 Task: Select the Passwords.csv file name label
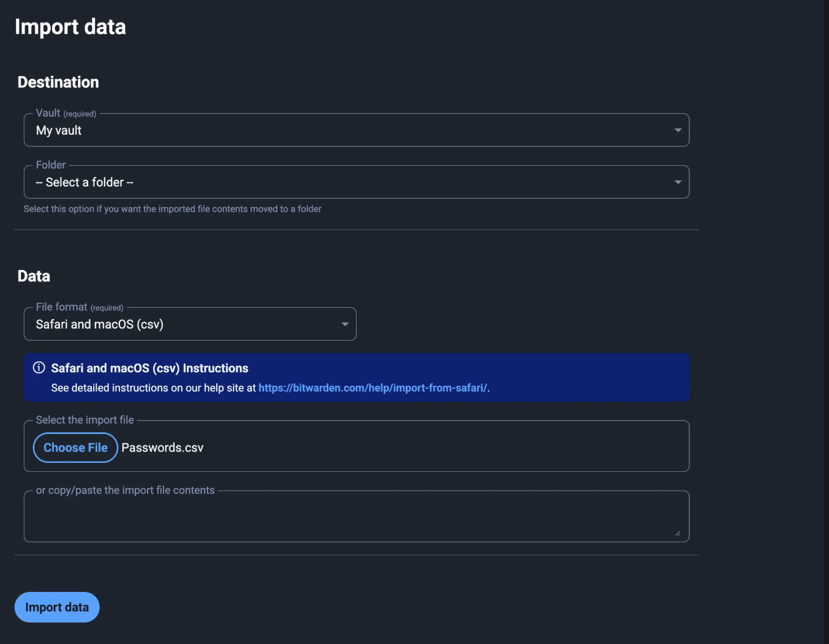pos(162,447)
